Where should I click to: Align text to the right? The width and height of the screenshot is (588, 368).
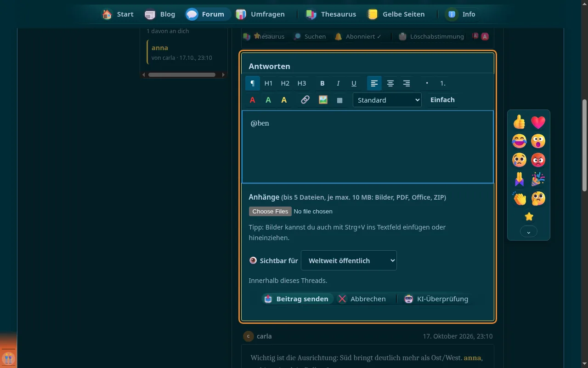pyautogui.click(x=407, y=83)
